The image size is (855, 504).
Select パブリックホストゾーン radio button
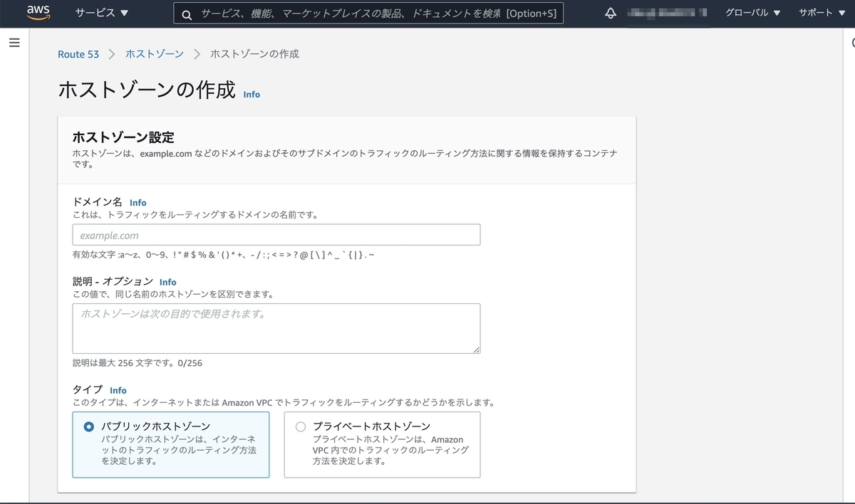[89, 426]
